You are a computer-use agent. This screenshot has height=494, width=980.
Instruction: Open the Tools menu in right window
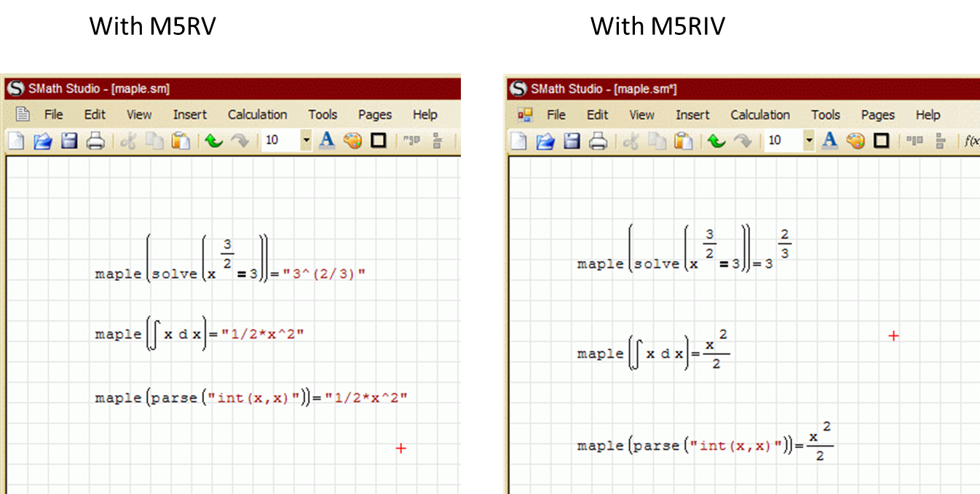825,114
